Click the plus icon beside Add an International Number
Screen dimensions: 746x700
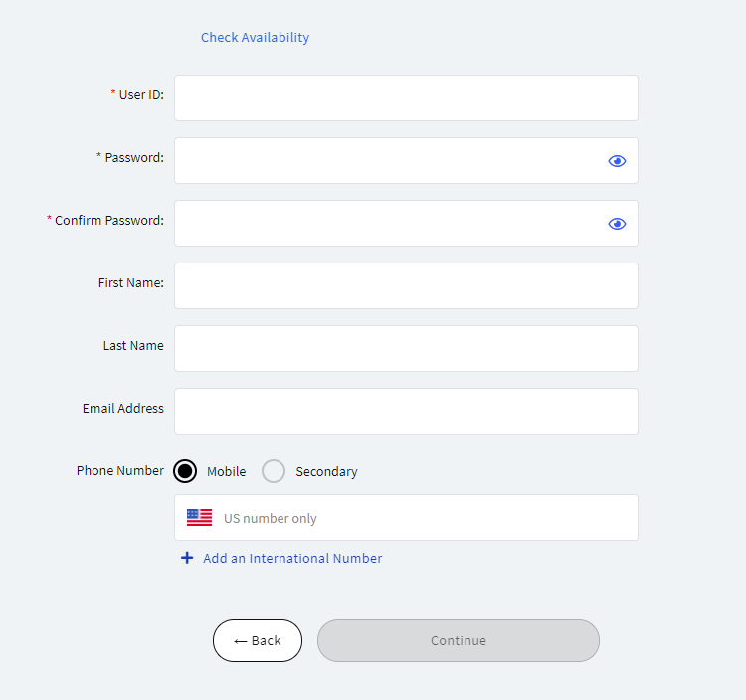[187, 558]
